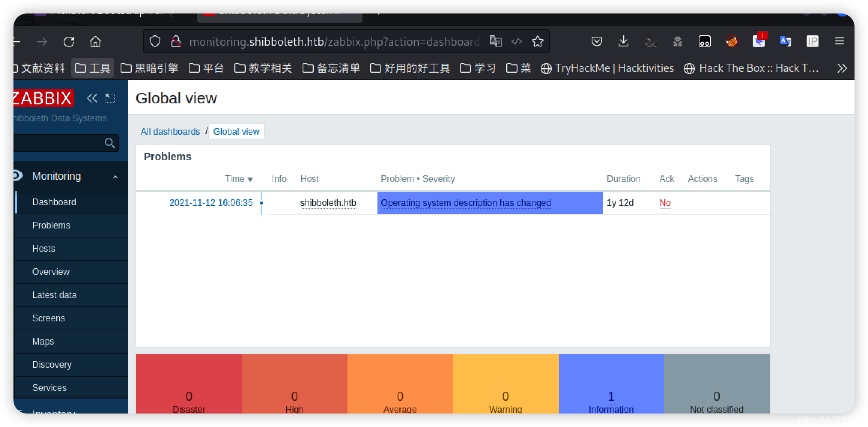Screen dimensions: 868x427
Task: Click the search magnifier icon
Action: 110,143
